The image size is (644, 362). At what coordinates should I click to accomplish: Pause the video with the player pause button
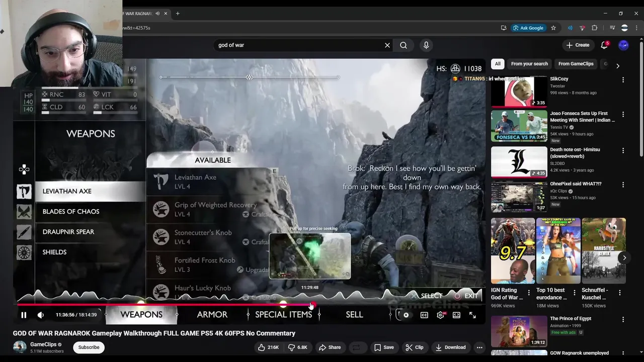(24, 315)
